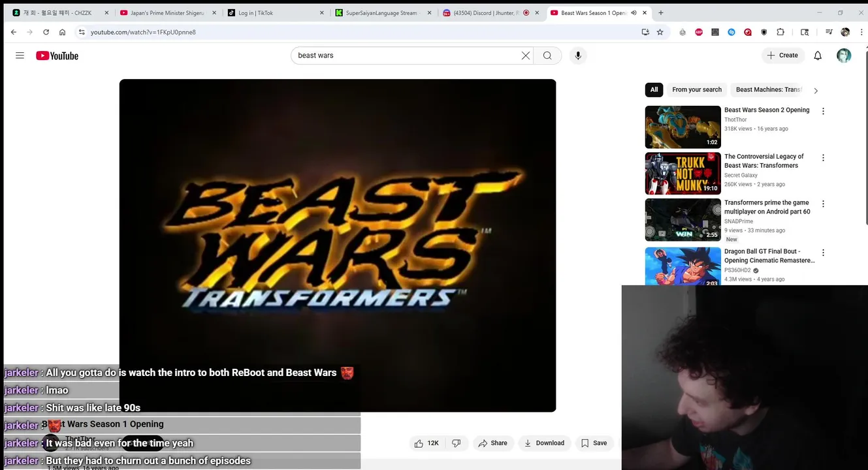Screen dimensions: 868x470
Task: Open the AdBlock Plus extension
Action: [x=699, y=32]
